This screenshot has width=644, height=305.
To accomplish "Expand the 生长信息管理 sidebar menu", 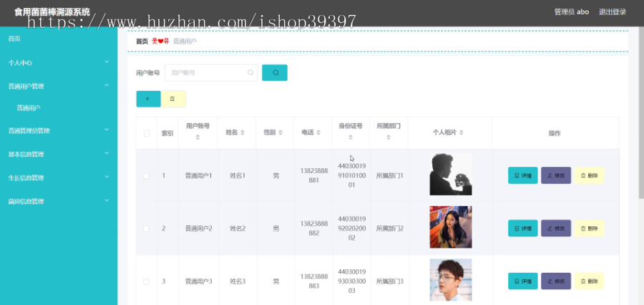I will 59,178.
